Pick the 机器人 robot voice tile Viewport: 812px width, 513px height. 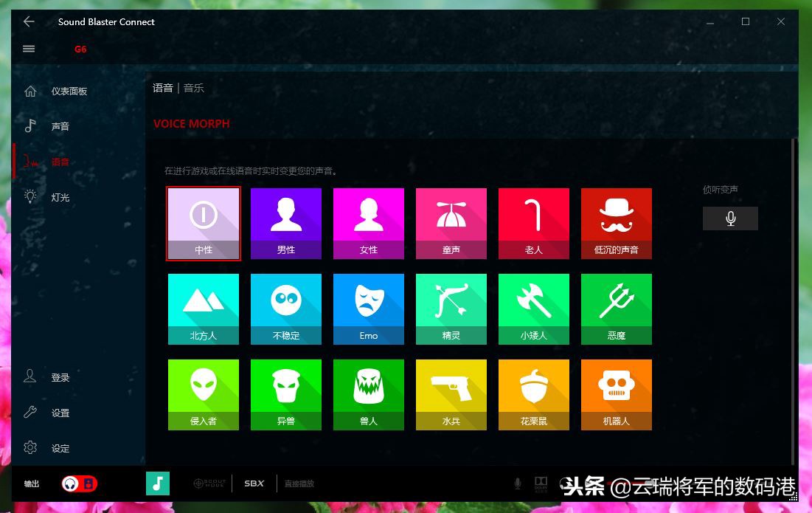617,395
